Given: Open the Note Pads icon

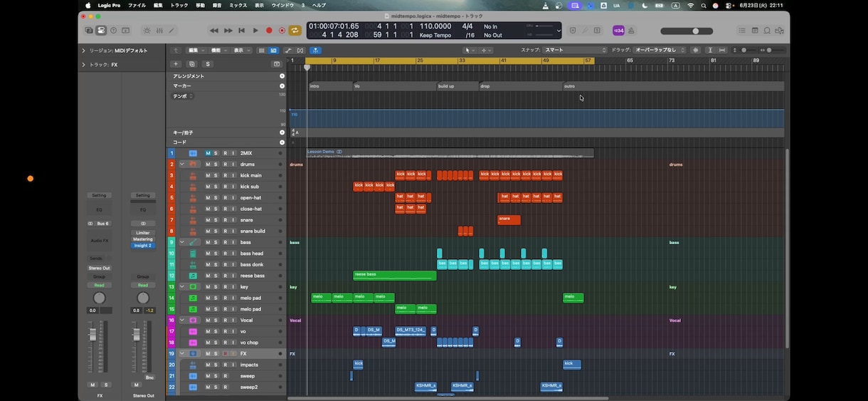Looking at the screenshot, I should [x=755, y=31].
